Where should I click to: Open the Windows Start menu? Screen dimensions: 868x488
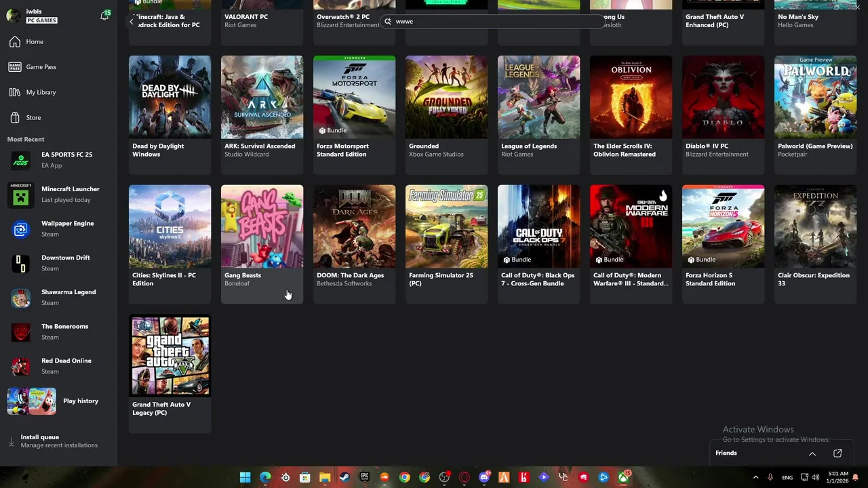coord(245,477)
